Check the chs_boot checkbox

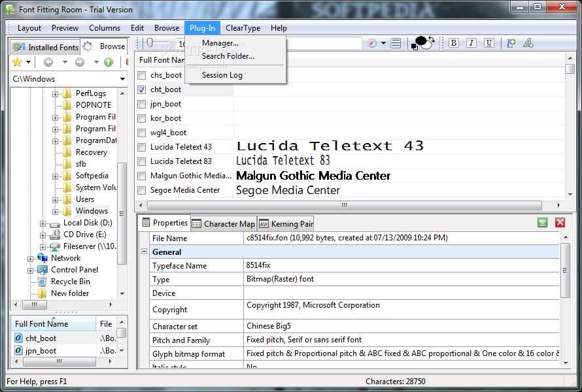pos(141,75)
